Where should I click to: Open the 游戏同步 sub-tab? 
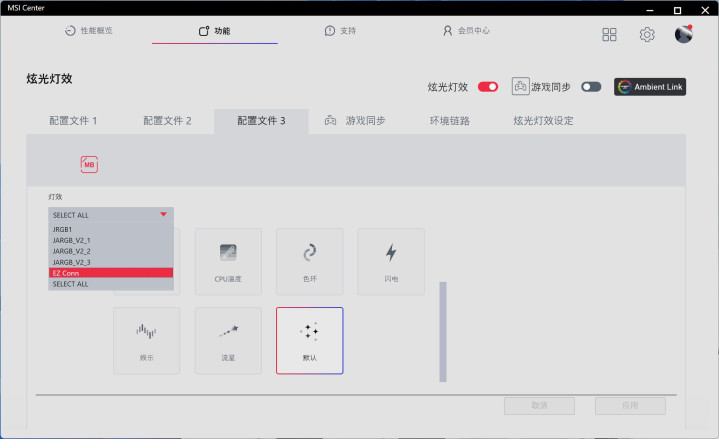coord(355,121)
